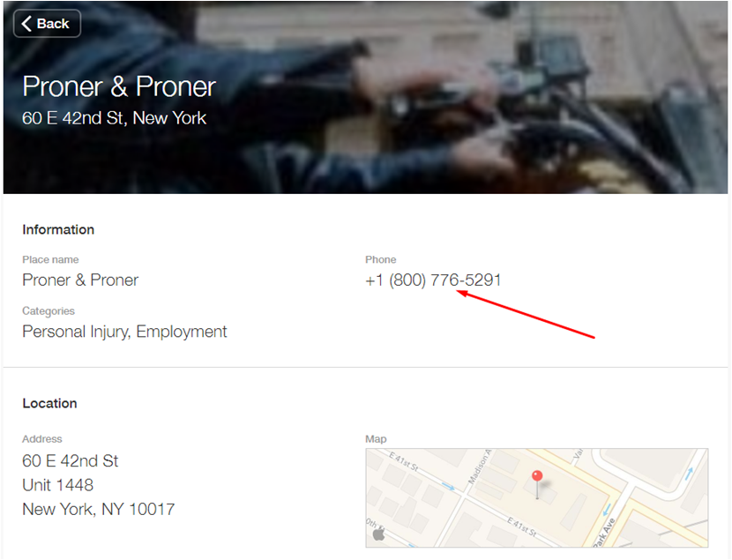
Task: Click the back chevron arrow icon
Action: [26, 23]
